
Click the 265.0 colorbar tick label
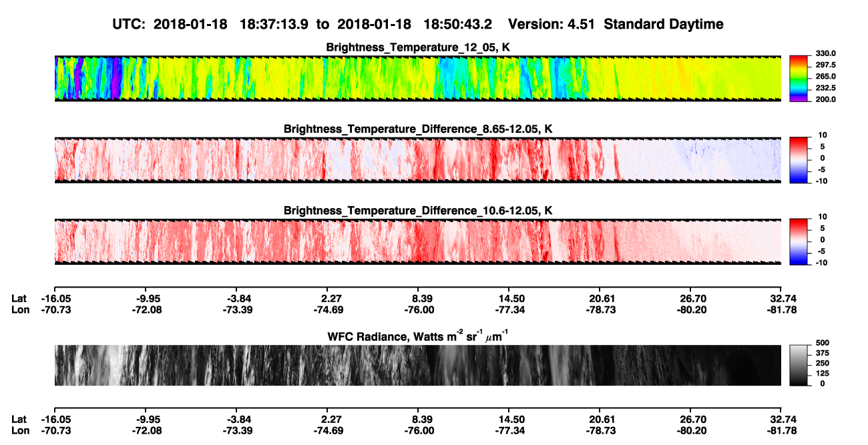825,77
